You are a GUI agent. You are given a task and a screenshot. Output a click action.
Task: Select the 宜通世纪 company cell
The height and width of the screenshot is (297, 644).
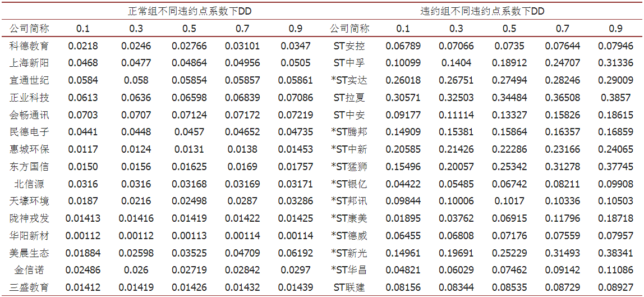(29, 80)
